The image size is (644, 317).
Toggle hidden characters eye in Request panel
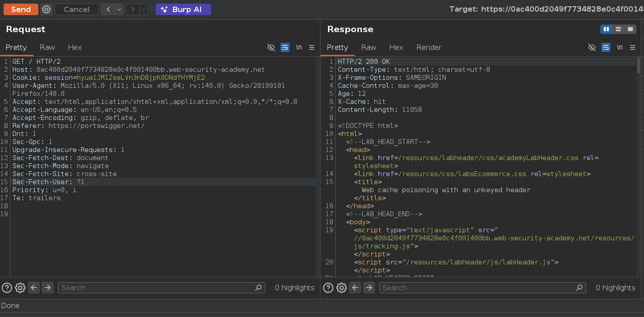click(x=271, y=47)
